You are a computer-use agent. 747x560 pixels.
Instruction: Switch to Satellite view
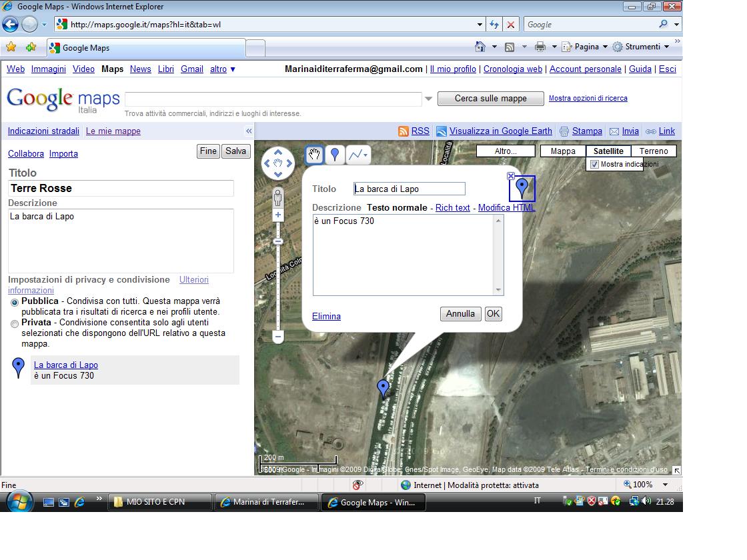[608, 151]
